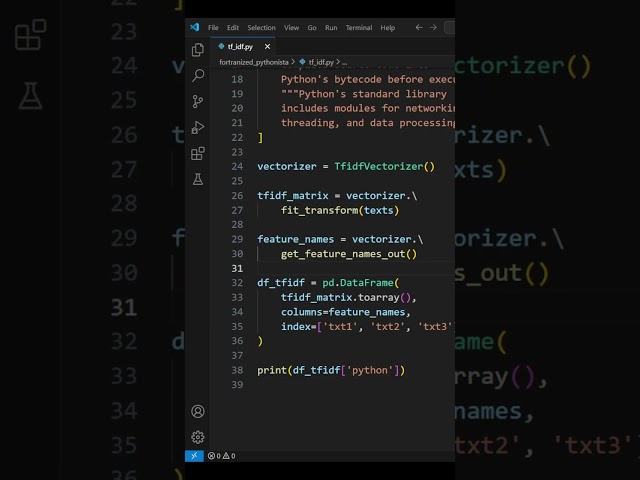Image resolution: width=640 pixels, height=480 pixels.
Task: Open the Explorer view icon
Action: pos(198,49)
